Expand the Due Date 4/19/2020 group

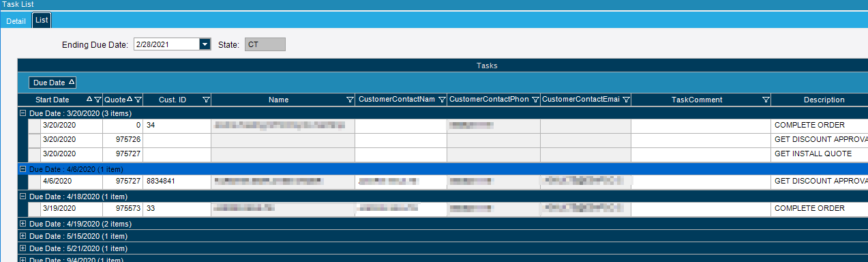coord(23,224)
